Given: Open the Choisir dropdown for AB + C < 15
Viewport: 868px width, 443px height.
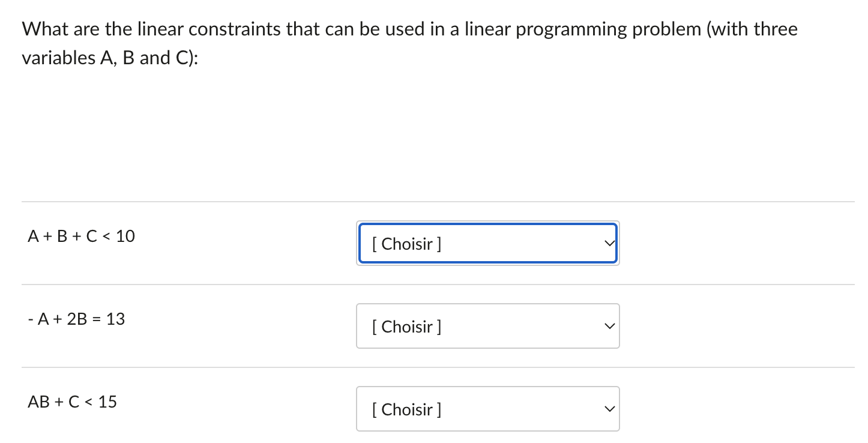Looking at the screenshot, I should click(487, 409).
